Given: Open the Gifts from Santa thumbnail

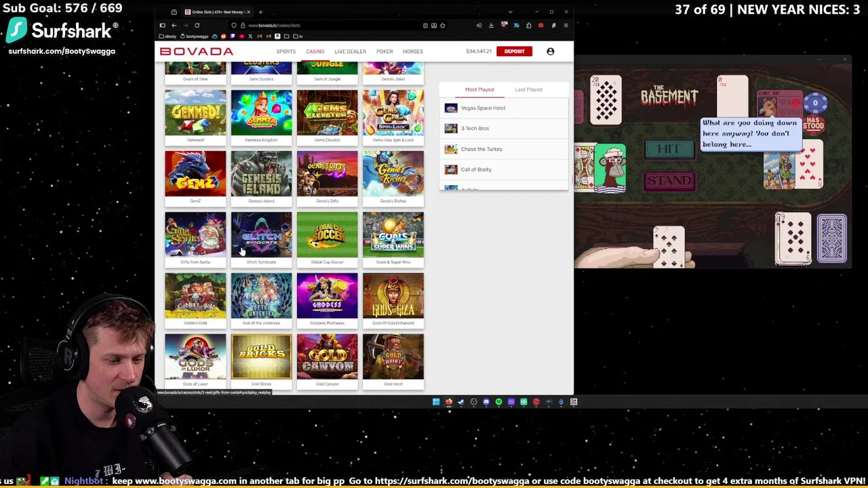Looking at the screenshot, I should pos(195,235).
